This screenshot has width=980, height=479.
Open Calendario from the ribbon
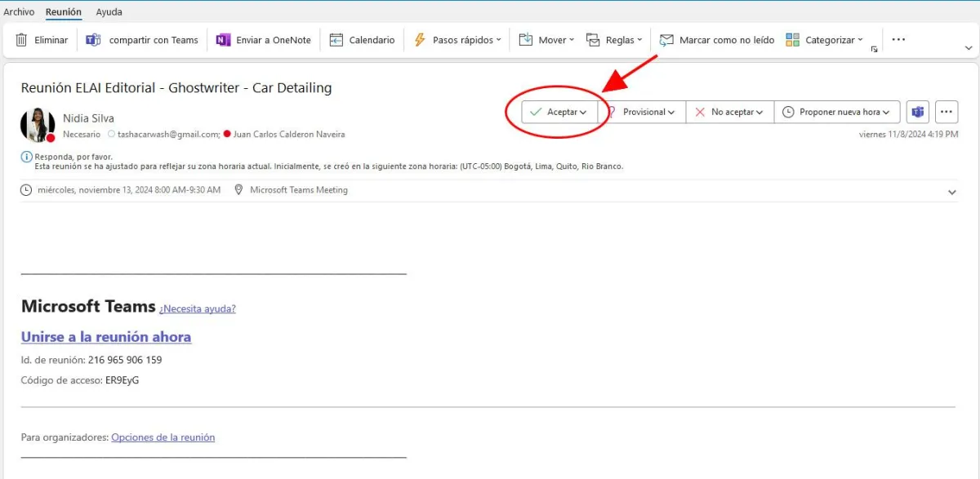point(362,40)
